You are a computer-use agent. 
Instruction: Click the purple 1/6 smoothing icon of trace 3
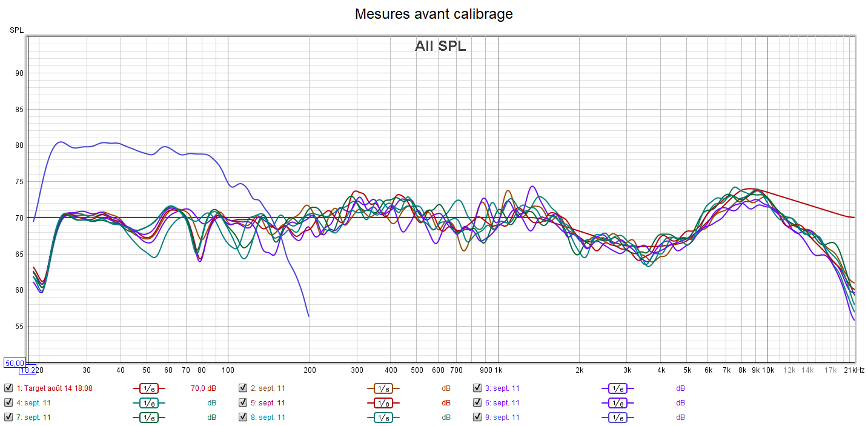coord(617,388)
